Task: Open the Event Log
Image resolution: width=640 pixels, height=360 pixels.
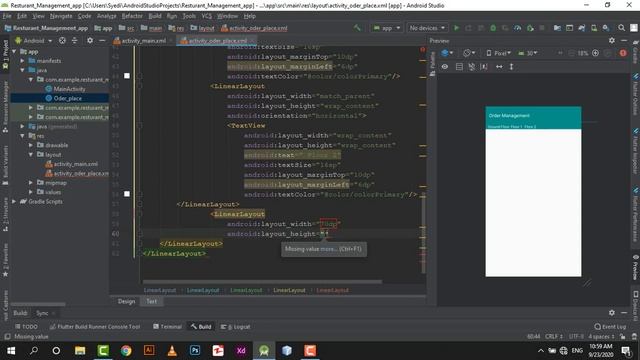Action: [611, 327]
